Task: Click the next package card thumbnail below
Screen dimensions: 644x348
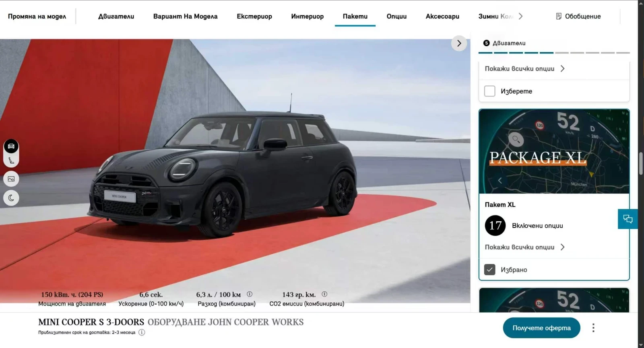Action: click(554, 300)
